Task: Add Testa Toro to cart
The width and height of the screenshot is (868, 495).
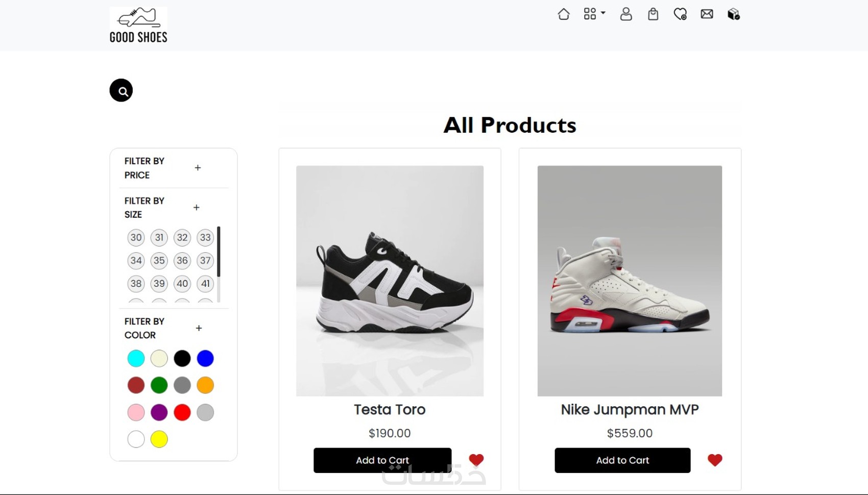Action: 382,460
